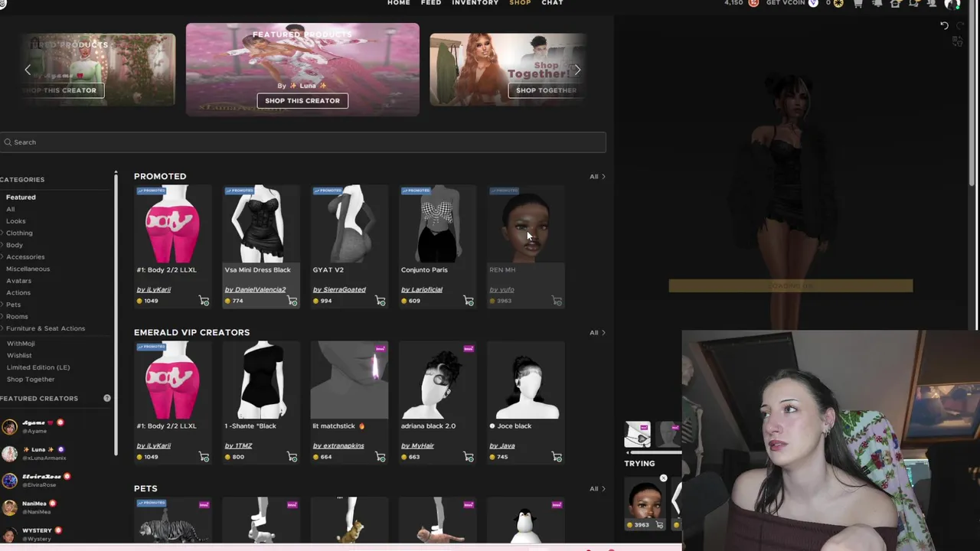Expand All in Pets section
This screenshot has width=980, height=551.
(x=597, y=489)
